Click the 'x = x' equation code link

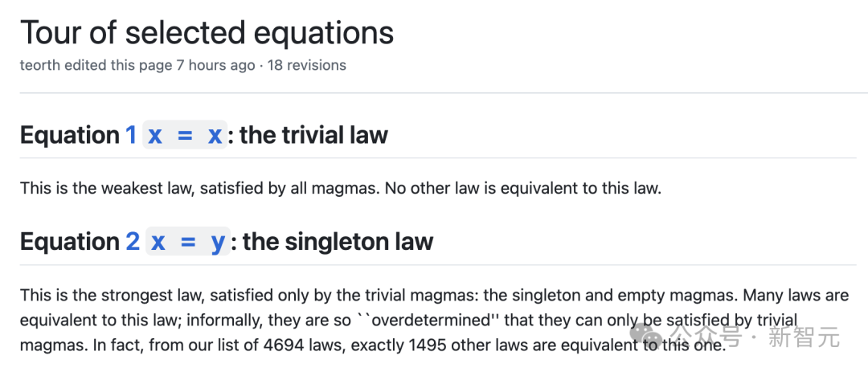[x=185, y=135]
